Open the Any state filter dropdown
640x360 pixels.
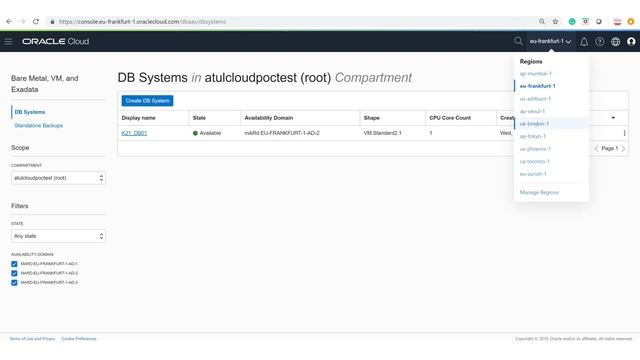point(58,236)
